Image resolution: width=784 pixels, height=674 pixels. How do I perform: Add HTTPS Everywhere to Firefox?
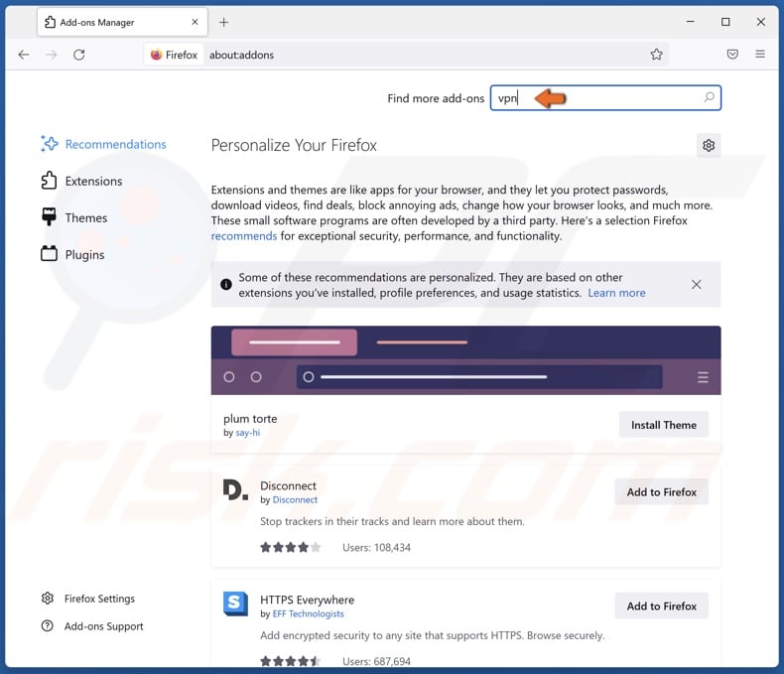[662, 606]
